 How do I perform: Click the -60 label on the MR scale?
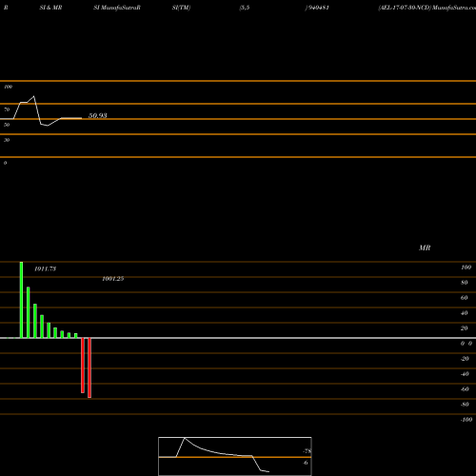click(x=465, y=389)
